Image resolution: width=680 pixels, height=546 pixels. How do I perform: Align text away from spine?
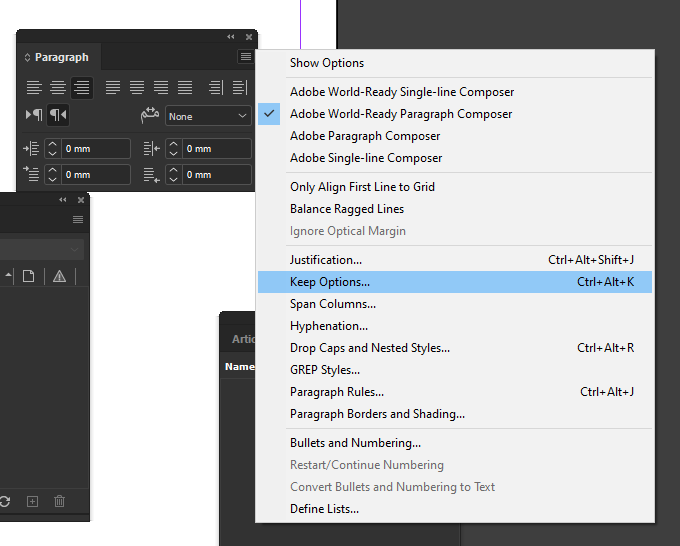click(x=240, y=88)
